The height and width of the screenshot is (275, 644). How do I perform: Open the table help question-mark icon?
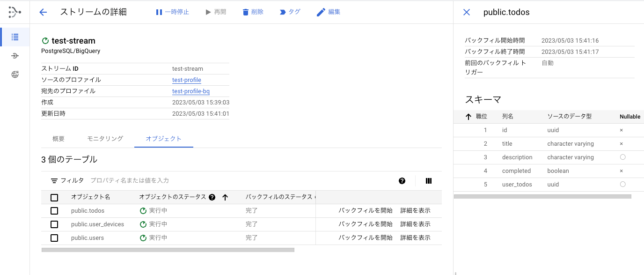click(402, 181)
